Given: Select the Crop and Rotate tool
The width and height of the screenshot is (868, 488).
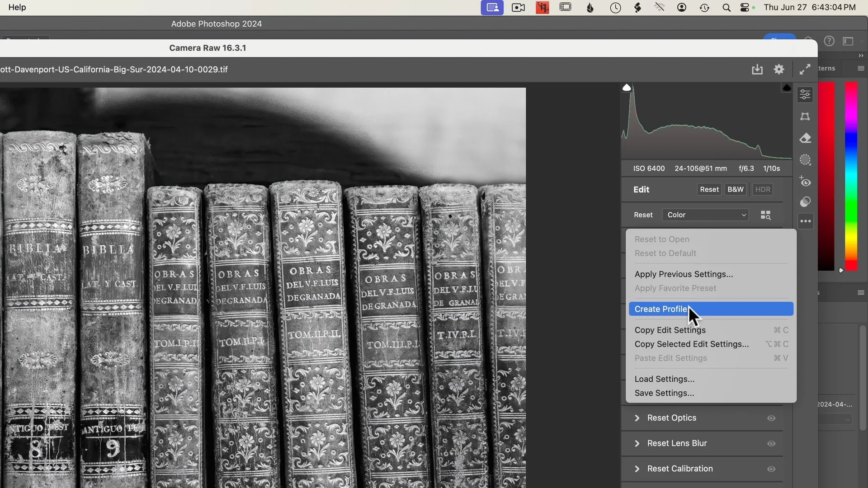Looking at the screenshot, I should (805, 116).
